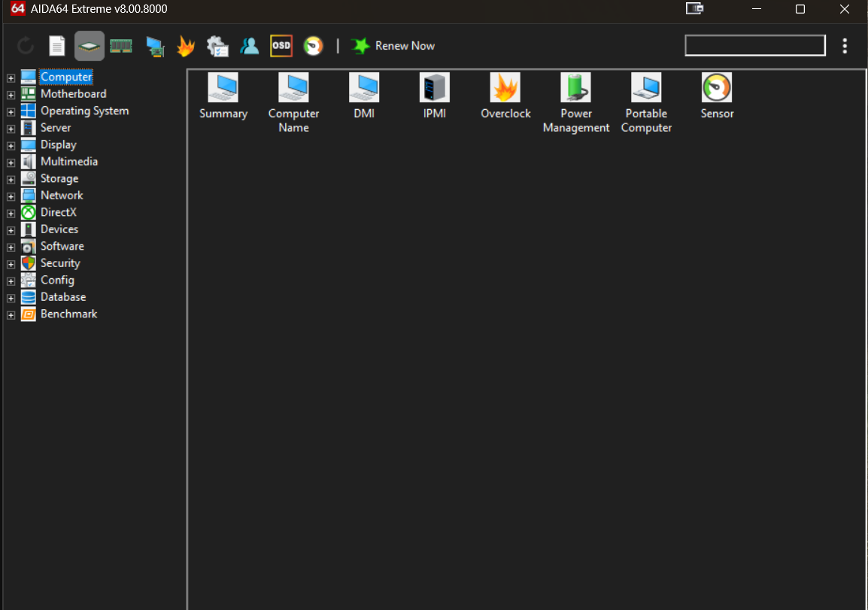The width and height of the screenshot is (868, 610).
Task: Open the three-dot options menu
Action: point(845,46)
